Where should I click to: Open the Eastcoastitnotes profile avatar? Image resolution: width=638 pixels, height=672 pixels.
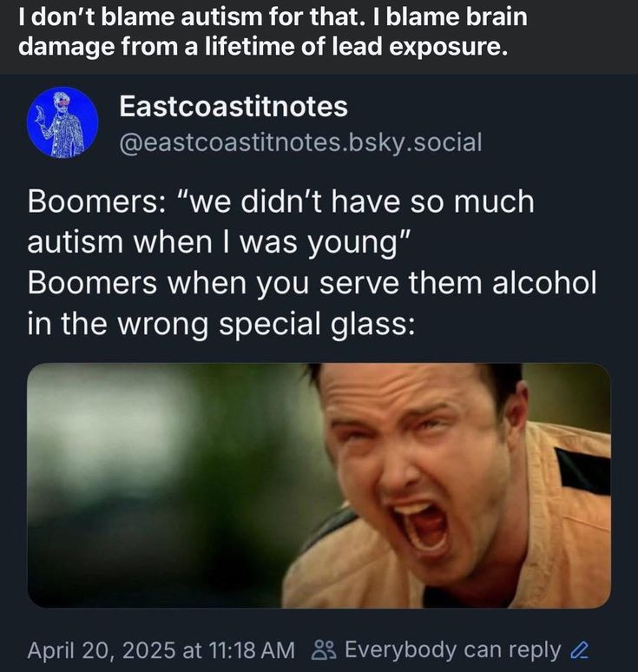[63, 122]
